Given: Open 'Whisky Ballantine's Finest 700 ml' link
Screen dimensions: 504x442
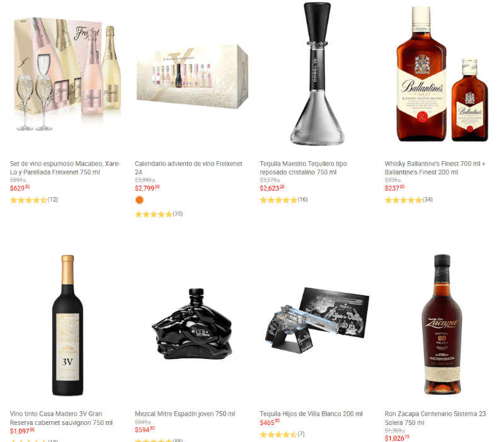Looking at the screenshot, I should pyautogui.click(x=435, y=168).
